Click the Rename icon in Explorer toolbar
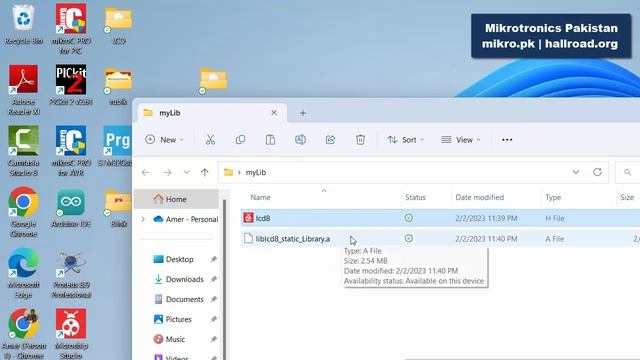The height and width of the screenshot is (360, 640). click(x=300, y=140)
